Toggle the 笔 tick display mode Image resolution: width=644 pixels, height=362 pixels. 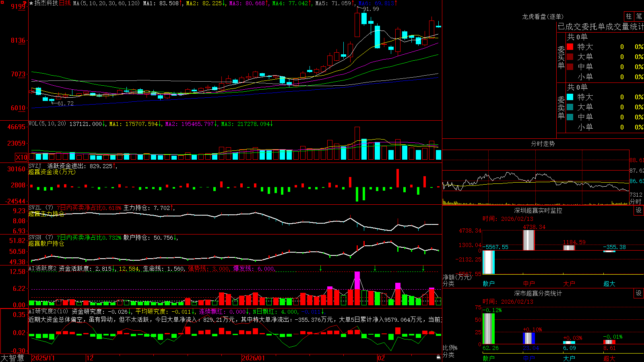point(639,16)
